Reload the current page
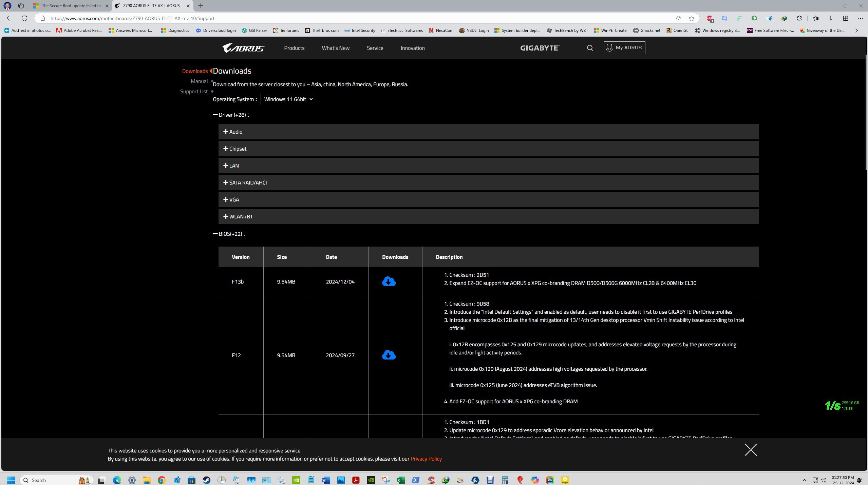 24,18
